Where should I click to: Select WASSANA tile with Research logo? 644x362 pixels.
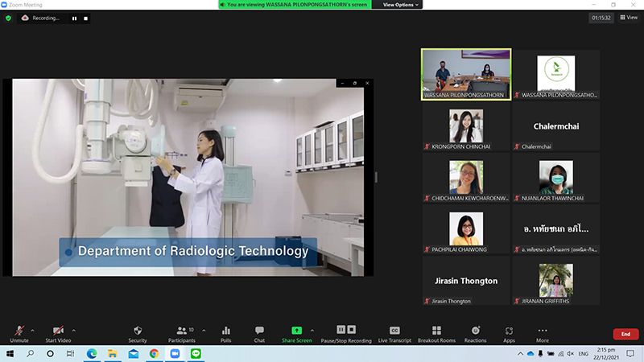pyautogui.click(x=556, y=74)
